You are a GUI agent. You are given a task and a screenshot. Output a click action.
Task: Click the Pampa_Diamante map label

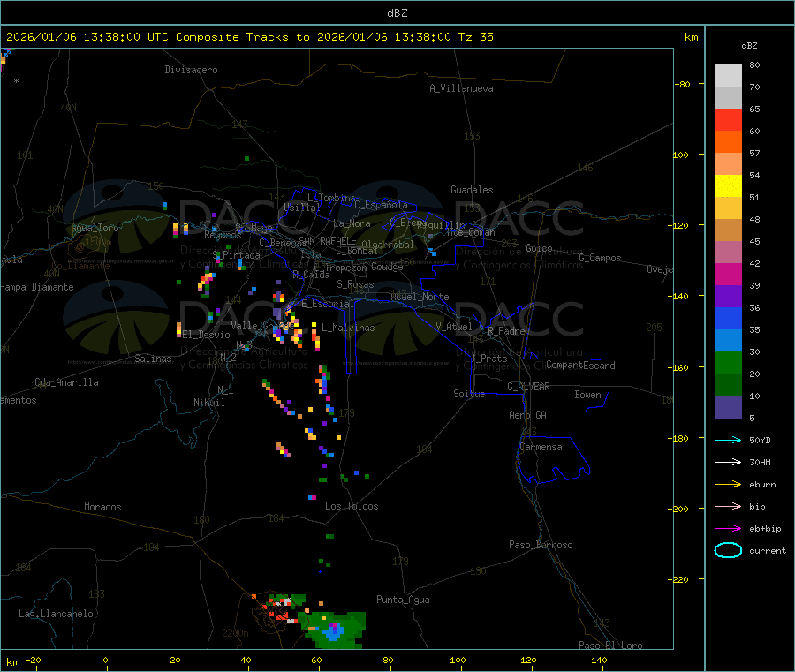click(37, 287)
